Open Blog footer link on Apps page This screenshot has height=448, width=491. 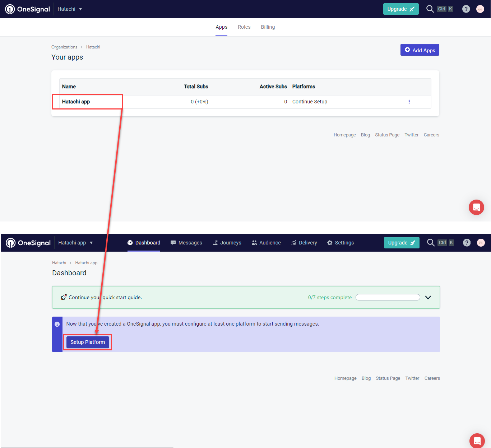coord(365,135)
